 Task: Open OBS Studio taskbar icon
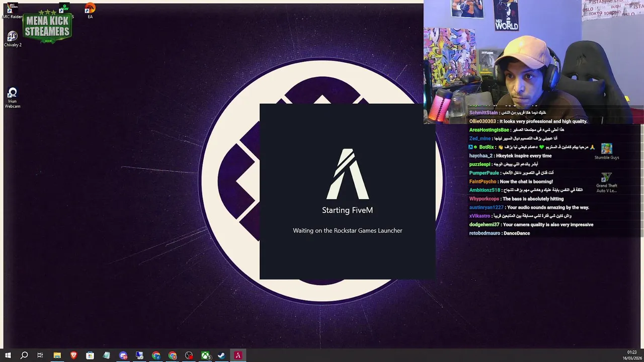[189, 355]
